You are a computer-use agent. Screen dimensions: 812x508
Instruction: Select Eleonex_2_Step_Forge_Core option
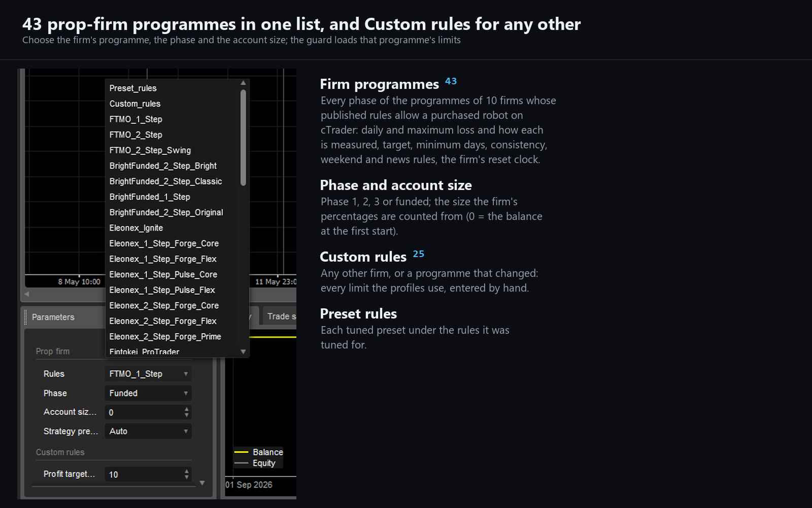click(173, 305)
